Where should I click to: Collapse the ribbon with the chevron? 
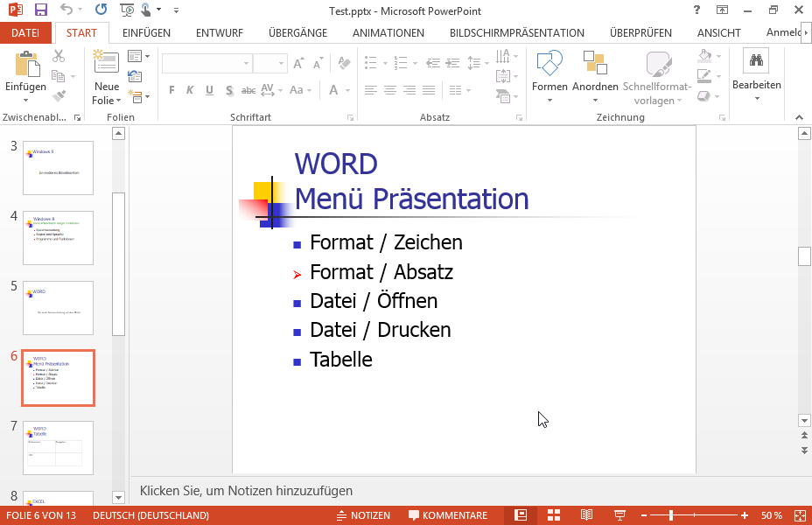pos(799,117)
